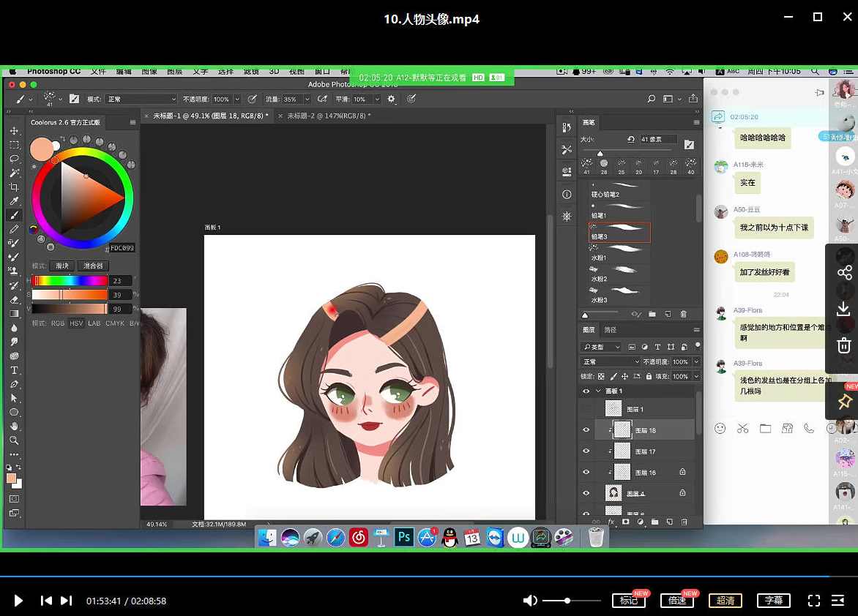Toggle visibility of the 画板 1 artboard group
The image size is (858, 616).
tap(586, 391)
